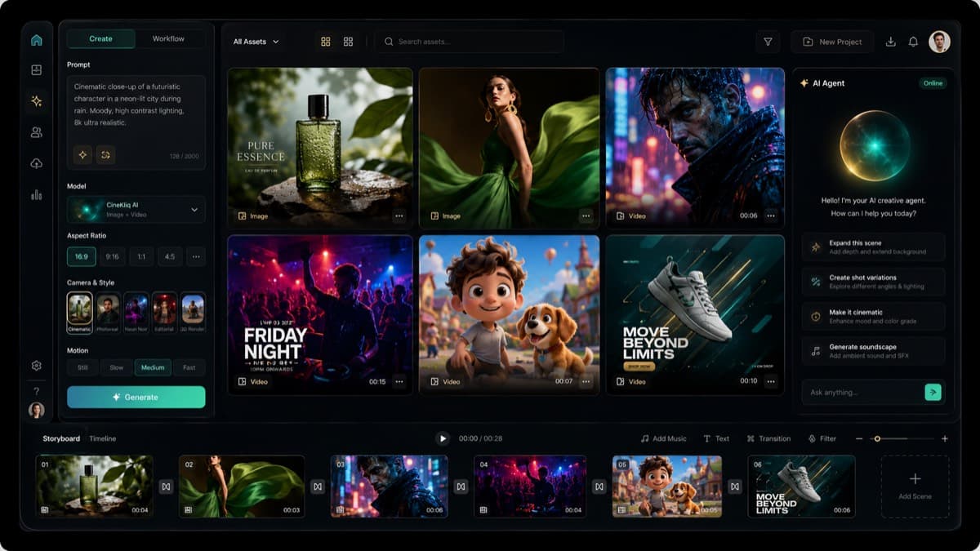
Task: Click Add Music in the storyboard toolbar
Action: tap(664, 439)
